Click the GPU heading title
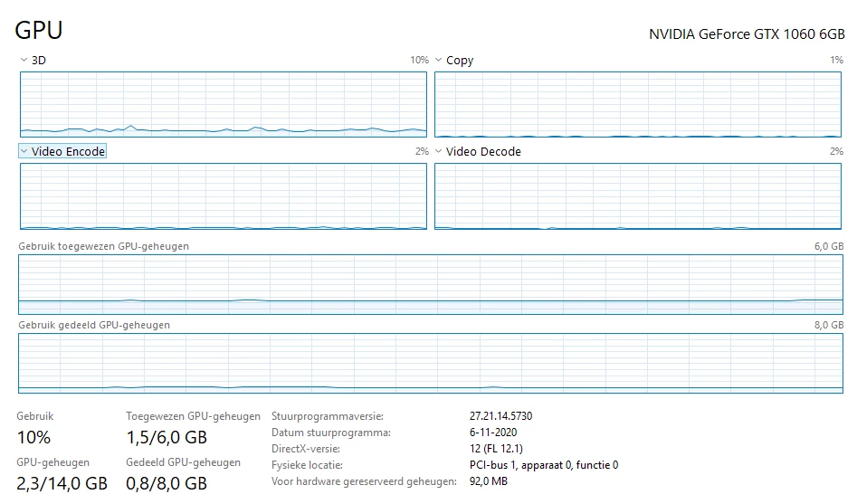Screen dimensions: 857x504 click(39, 30)
